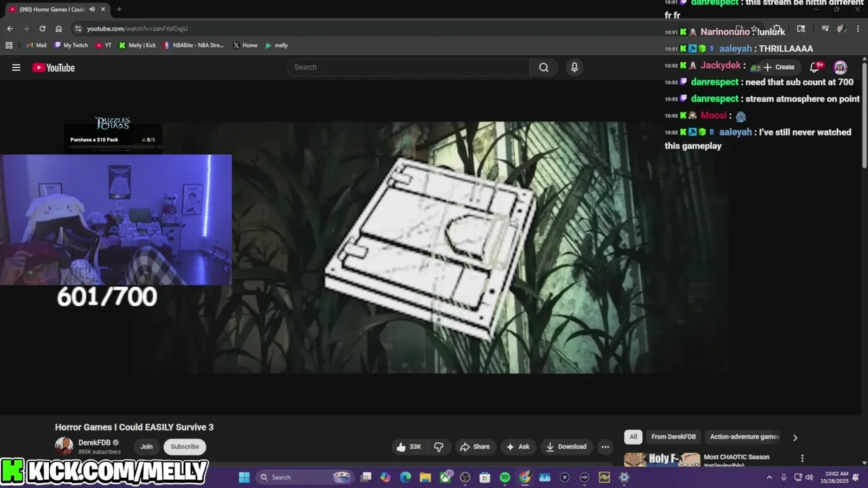This screenshot has height=488, width=868.
Task: Open site information icon in address bar
Action: pyautogui.click(x=78, y=28)
